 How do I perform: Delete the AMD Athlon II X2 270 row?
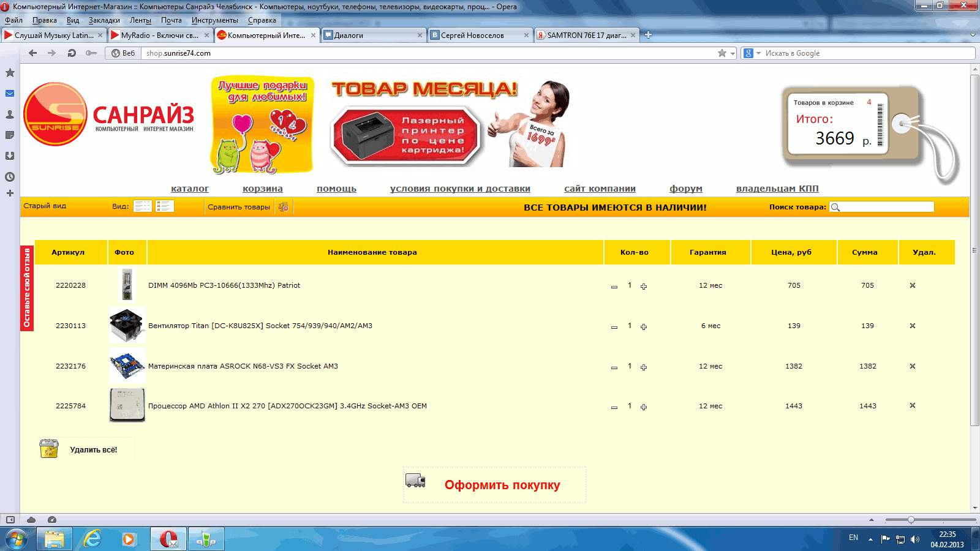click(x=913, y=406)
